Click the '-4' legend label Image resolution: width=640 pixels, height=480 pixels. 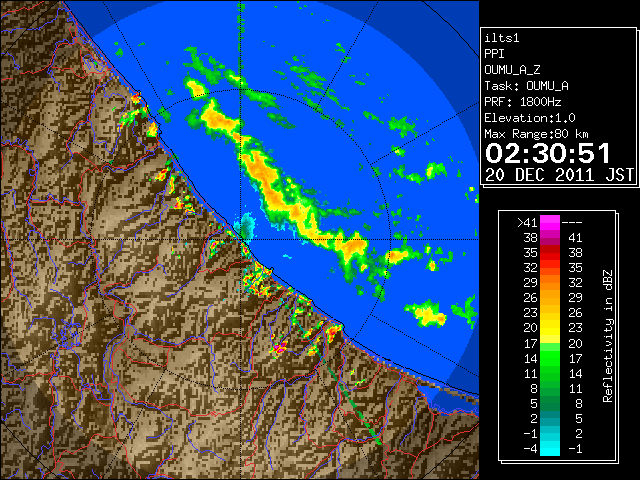[530, 449]
